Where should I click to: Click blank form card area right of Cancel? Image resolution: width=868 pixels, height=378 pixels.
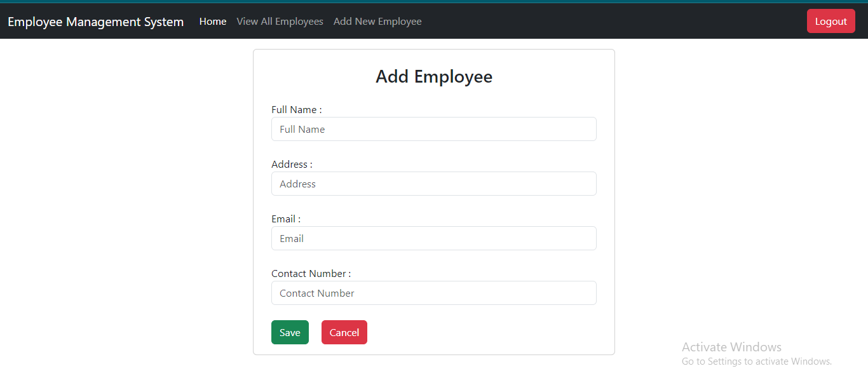pyautogui.click(x=483, y=332)
